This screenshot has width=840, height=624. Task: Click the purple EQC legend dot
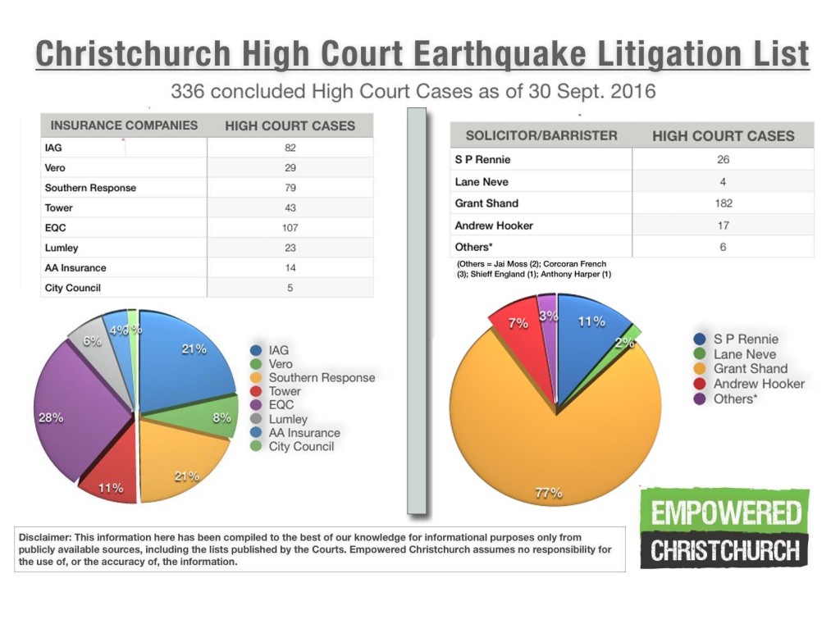click(x=257, y=405)
